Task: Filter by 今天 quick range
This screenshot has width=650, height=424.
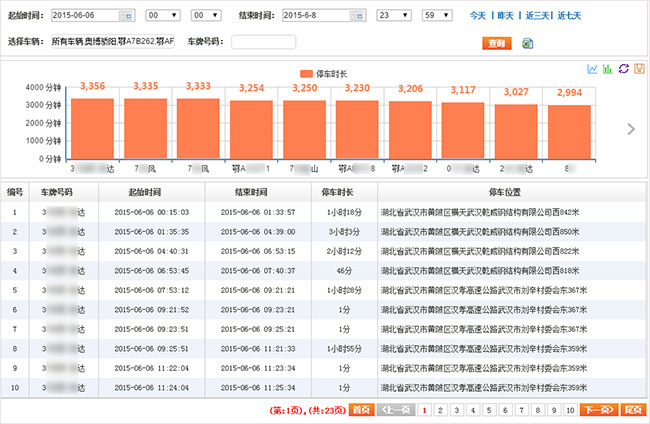Action: tap(478, 16)
